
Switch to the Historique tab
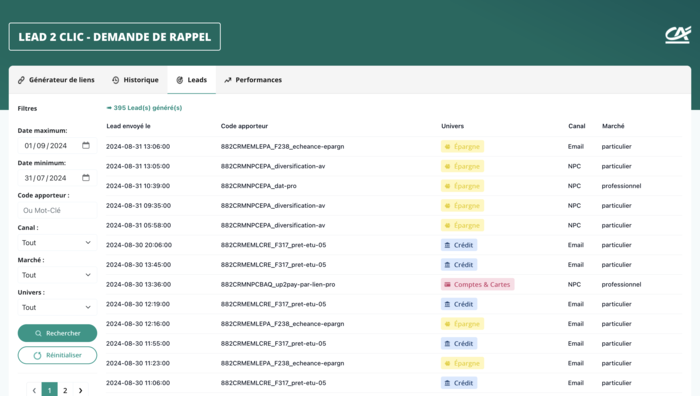tap(135, 80)
